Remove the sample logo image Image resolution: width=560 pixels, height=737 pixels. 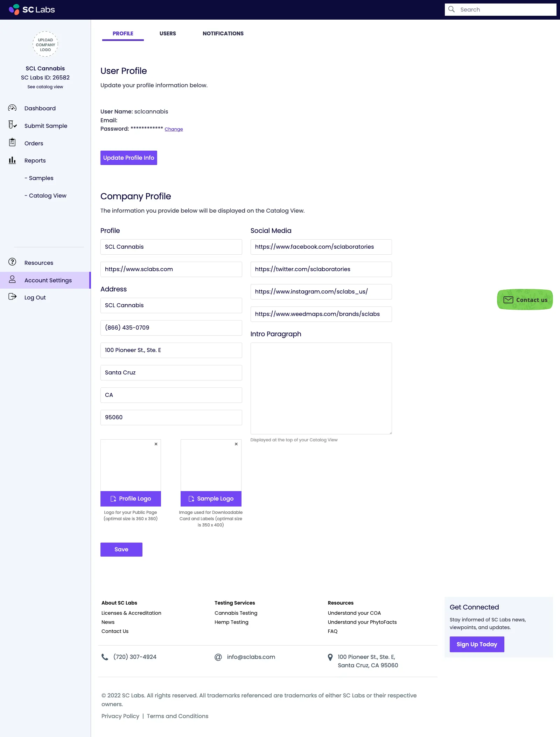pyautogui.click(x=236, y=444)
